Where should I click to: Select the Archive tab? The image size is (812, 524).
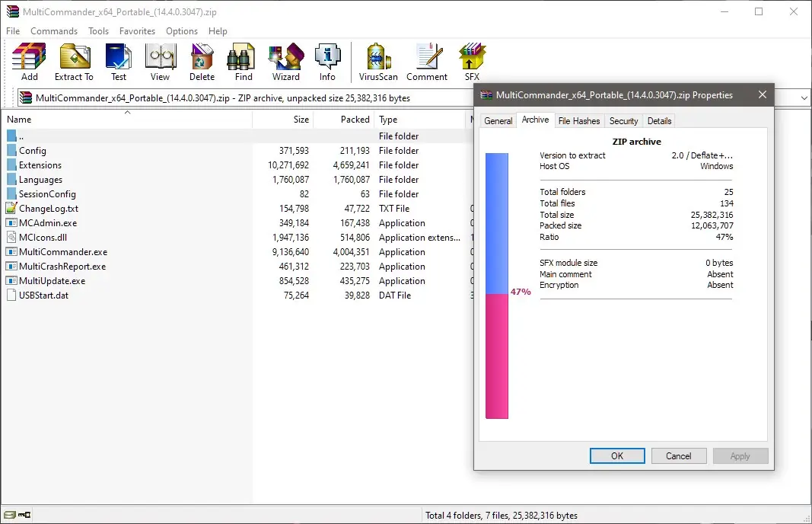click(535, 120)
